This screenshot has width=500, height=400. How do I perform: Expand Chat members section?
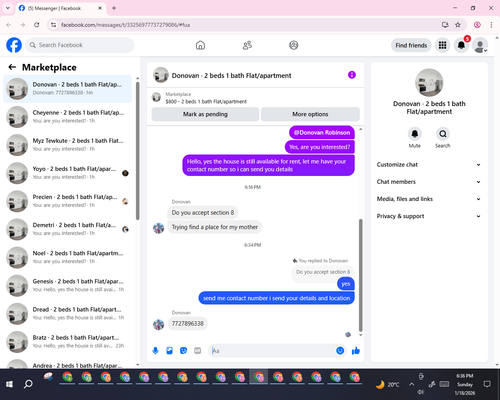pyautogui.click(x=429, y=182)
